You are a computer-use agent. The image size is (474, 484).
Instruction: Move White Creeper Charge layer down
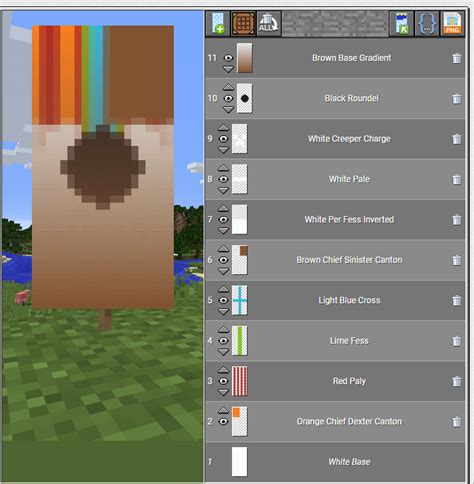tap(223, 150)
